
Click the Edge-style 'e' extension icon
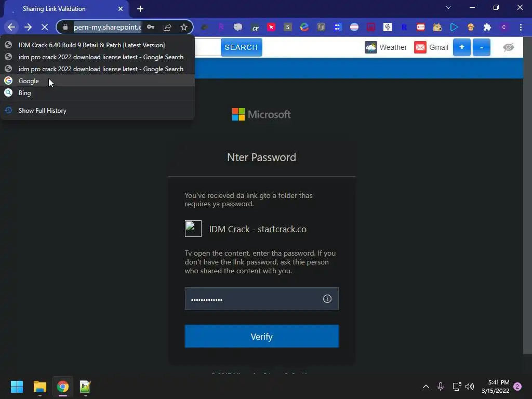tap(304, 27)
